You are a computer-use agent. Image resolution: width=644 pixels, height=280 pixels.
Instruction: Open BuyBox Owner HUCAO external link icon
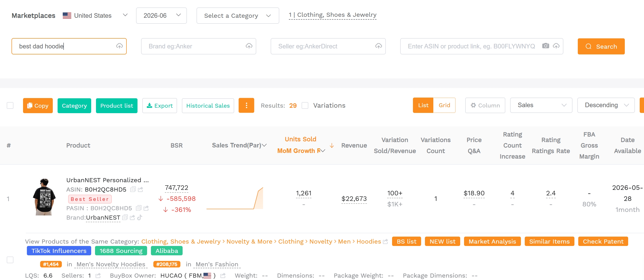pos(223,275)
